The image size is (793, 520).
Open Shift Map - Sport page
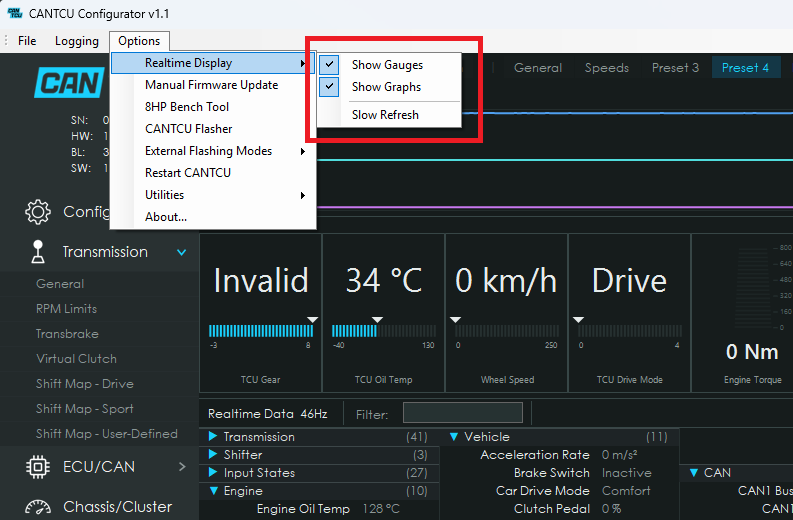tap(84, 409)
